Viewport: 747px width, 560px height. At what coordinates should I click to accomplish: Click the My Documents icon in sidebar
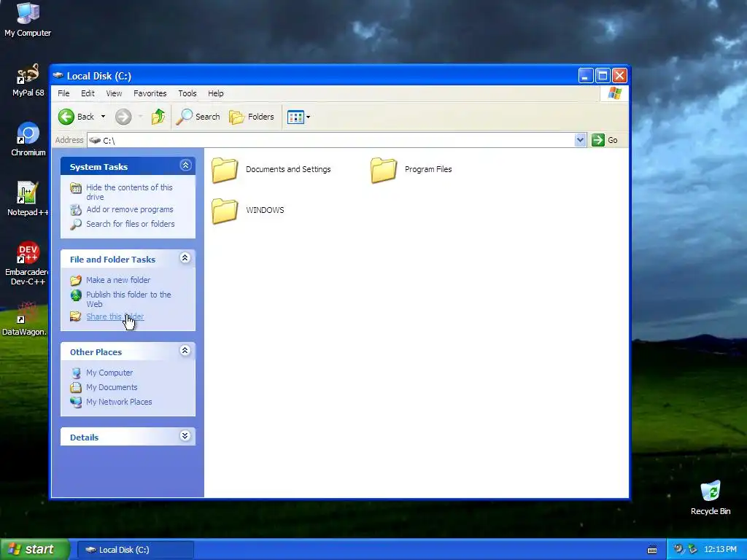click(x=76, y=388)
